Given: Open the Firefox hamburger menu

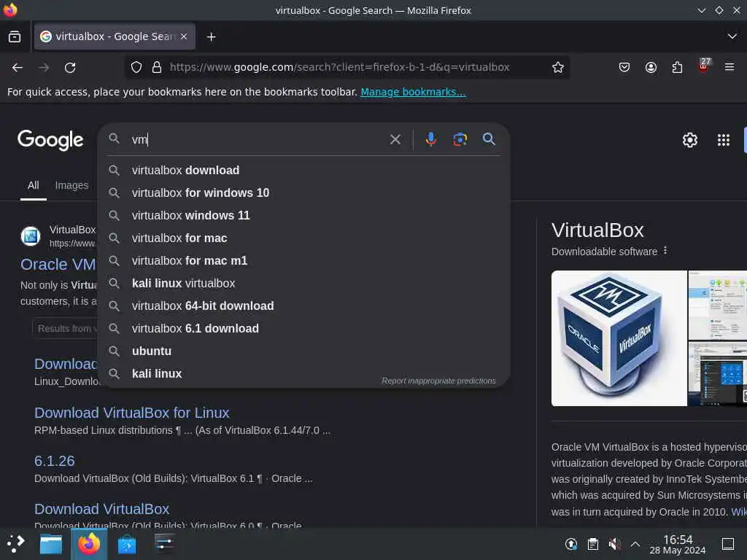Looking at the screenshot, I should click(729, 67).
